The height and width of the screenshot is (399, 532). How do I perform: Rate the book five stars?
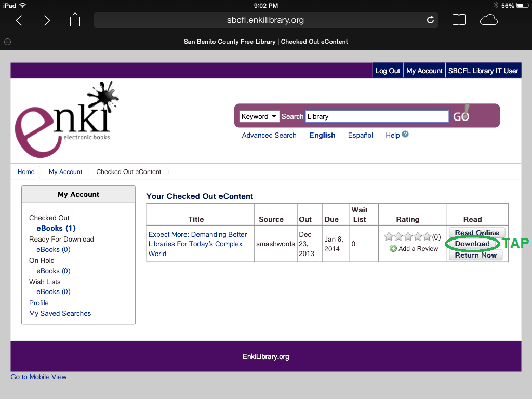[427, 236]
